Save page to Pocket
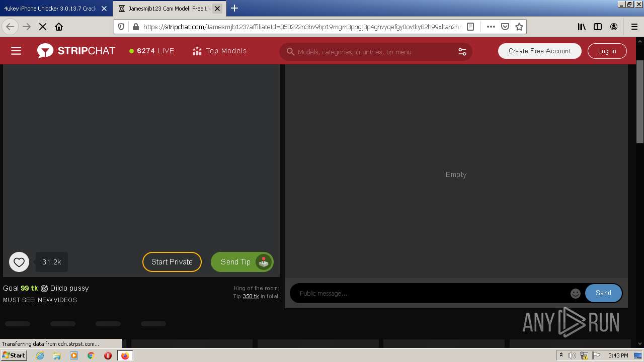The width and height of the screenshot is (644, 362). coord(505,27)
